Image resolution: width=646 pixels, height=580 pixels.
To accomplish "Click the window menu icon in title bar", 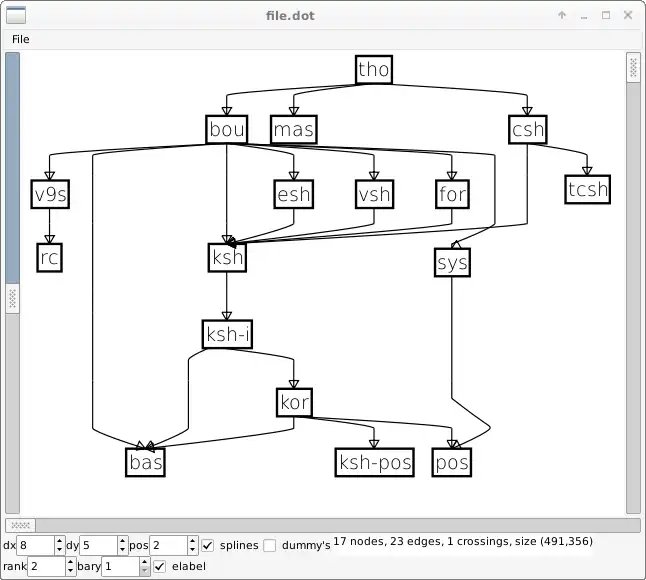I will point(16,15).
